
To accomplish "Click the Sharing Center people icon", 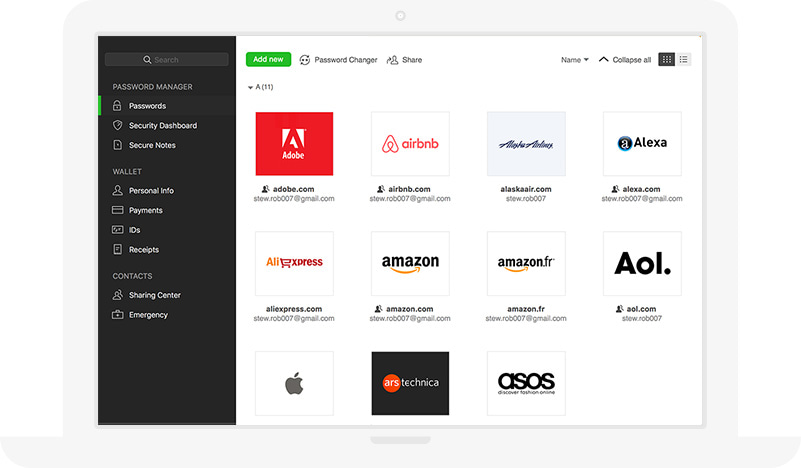I will pyautogui.click(x=117, y=295).
